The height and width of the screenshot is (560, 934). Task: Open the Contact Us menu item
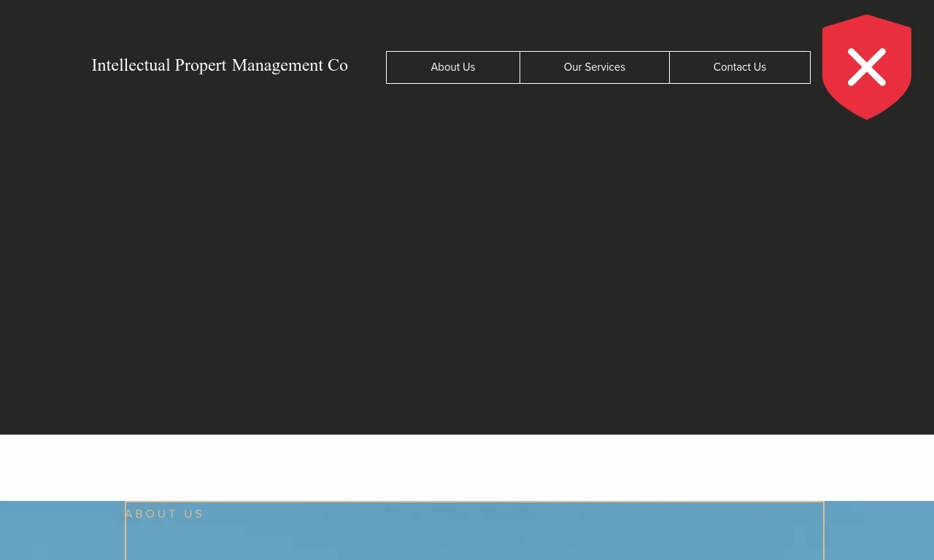(740, 67)
